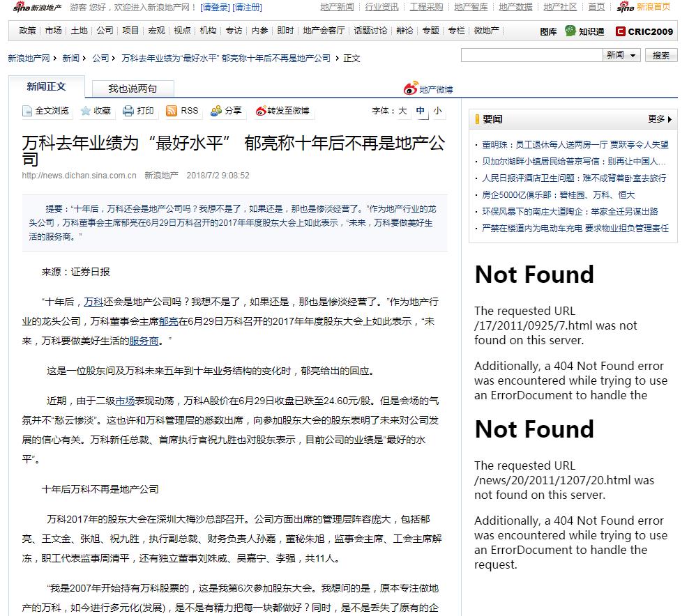Expand 更多 arrow in 要闻 panel
This screenshot has height=616, width=696.
(x=660, y=119)
